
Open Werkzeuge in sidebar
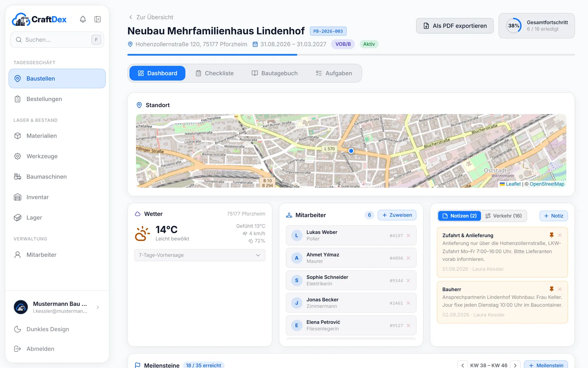57,156
